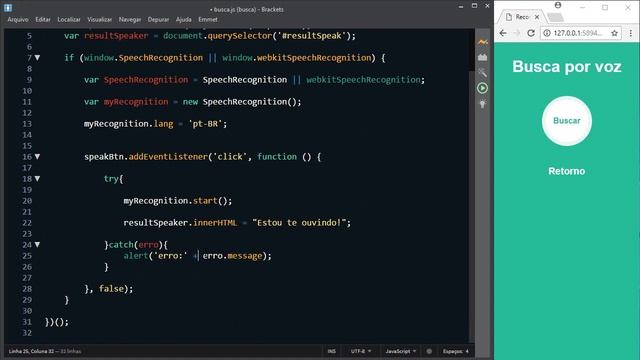640x360 pixels.
Task: Click the browser address bar URL
Action: (x=578, y=33)
